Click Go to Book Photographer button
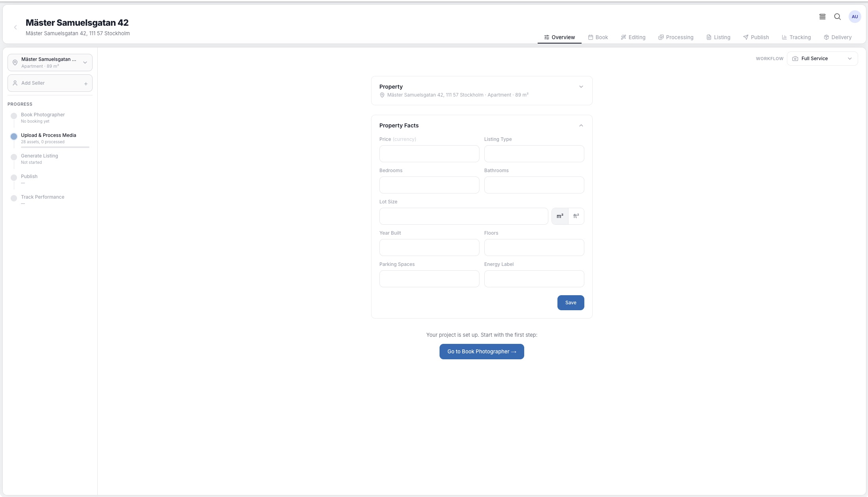The width and height of the screenshot is (868, 497). click(x=481, y=351)
